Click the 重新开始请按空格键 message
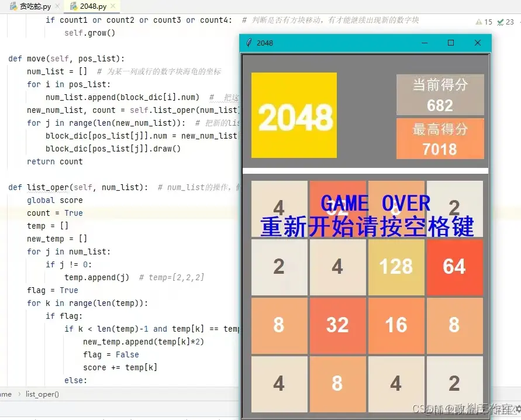The image size is (521, 420). [x=367, y=226]
